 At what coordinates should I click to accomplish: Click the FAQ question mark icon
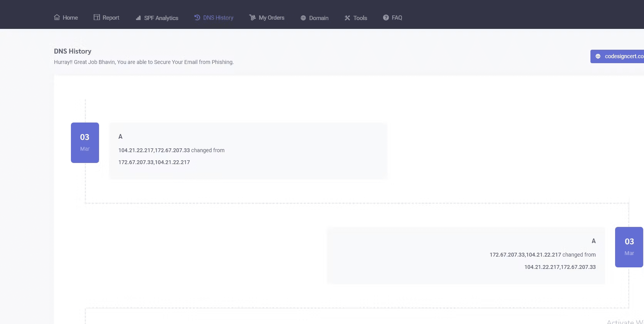[386, 17]
